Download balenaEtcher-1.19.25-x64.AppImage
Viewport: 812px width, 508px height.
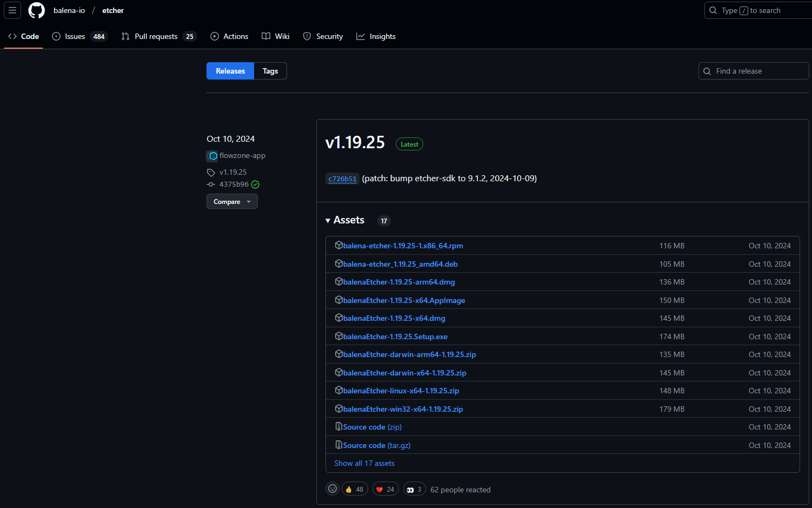[x=404, y=300]
